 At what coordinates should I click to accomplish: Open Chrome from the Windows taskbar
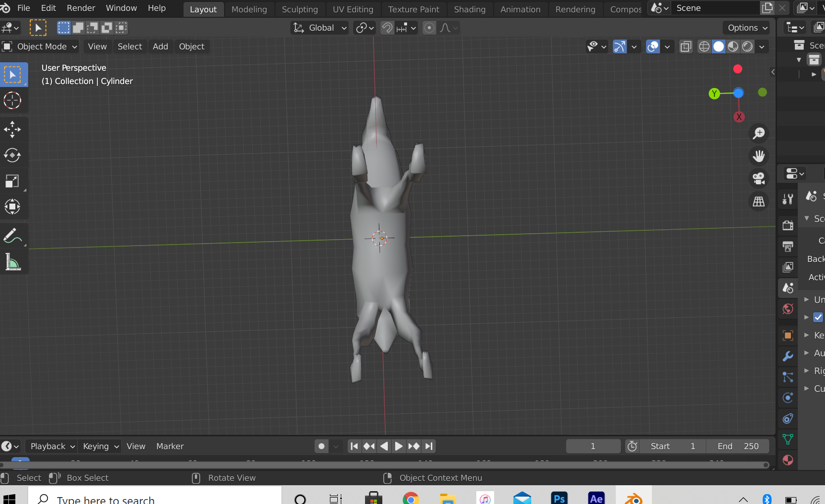pos(411,498)
